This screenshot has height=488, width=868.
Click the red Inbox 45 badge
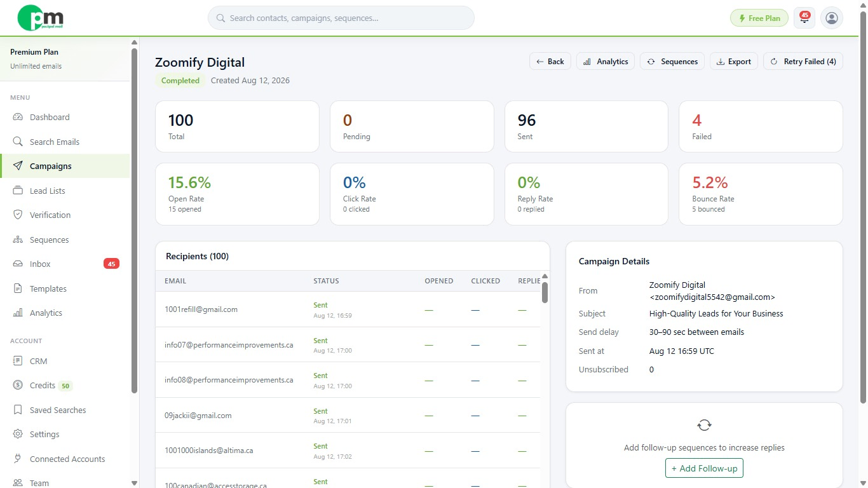coord(111,264)
